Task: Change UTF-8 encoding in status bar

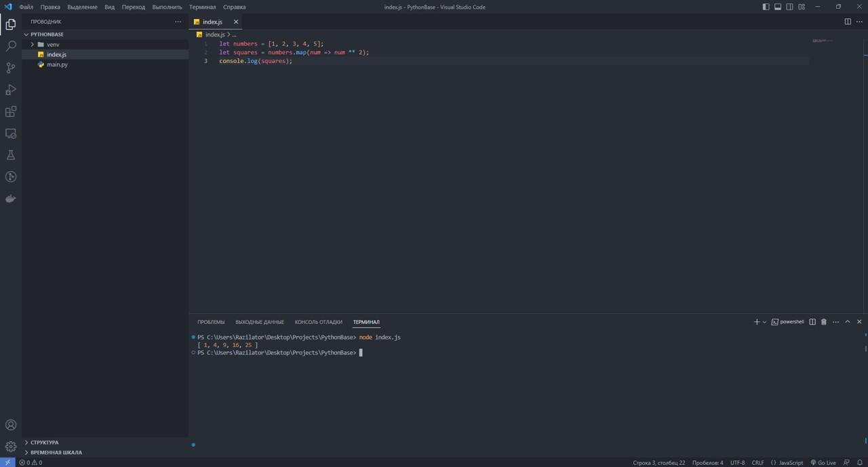Action: 737,462
